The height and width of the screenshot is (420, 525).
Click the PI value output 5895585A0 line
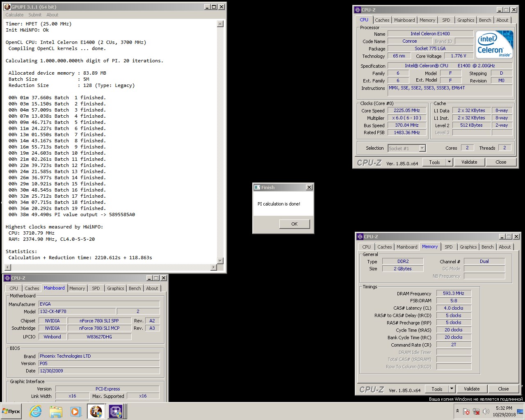72,215
